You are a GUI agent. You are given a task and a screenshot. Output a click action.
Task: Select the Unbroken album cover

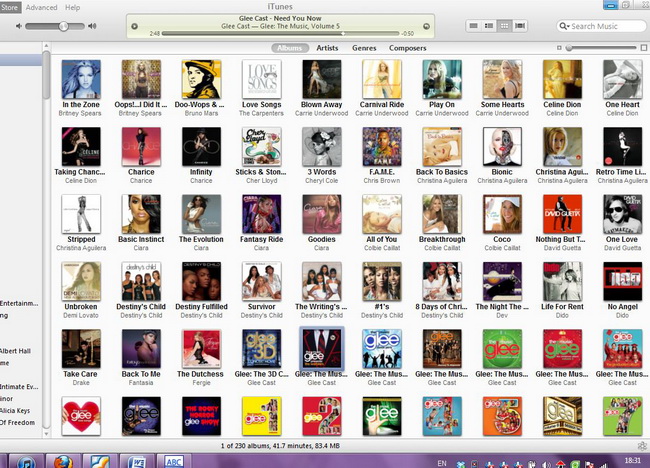click(x=81, y=281)
